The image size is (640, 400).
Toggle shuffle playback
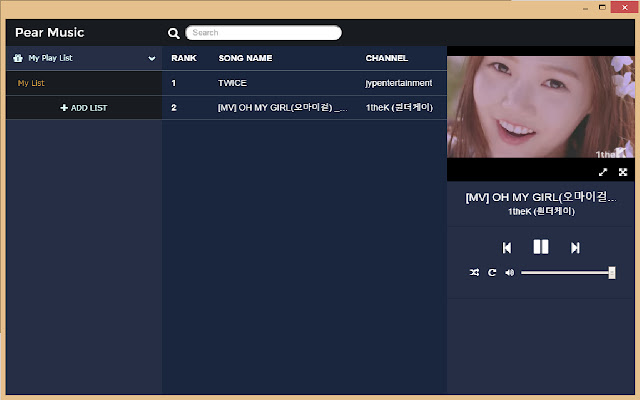[474, 272]
